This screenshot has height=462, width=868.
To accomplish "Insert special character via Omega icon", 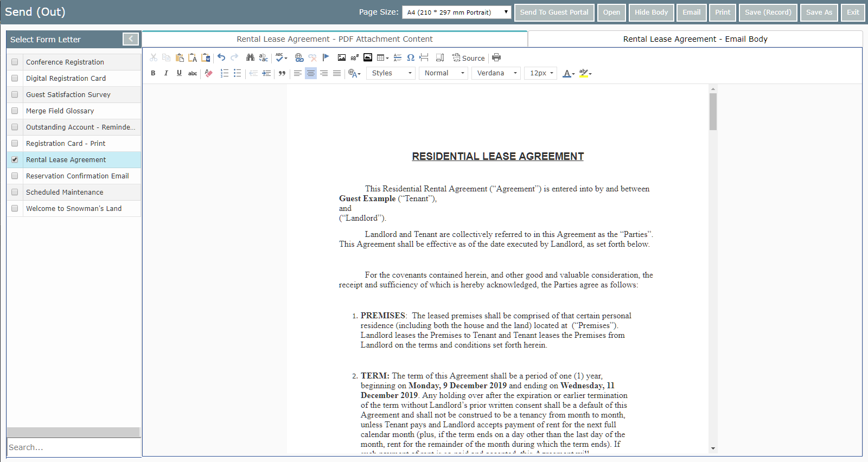I will (411, 57).
